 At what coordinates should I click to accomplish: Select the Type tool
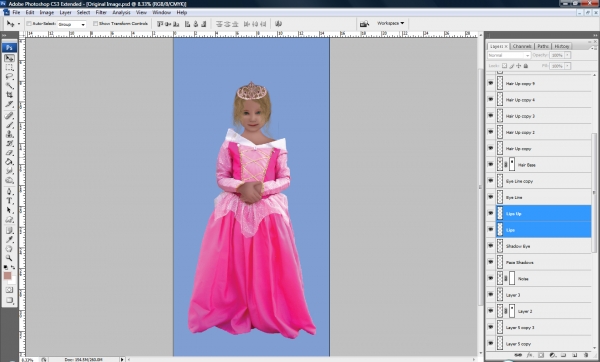coord(9,201)
